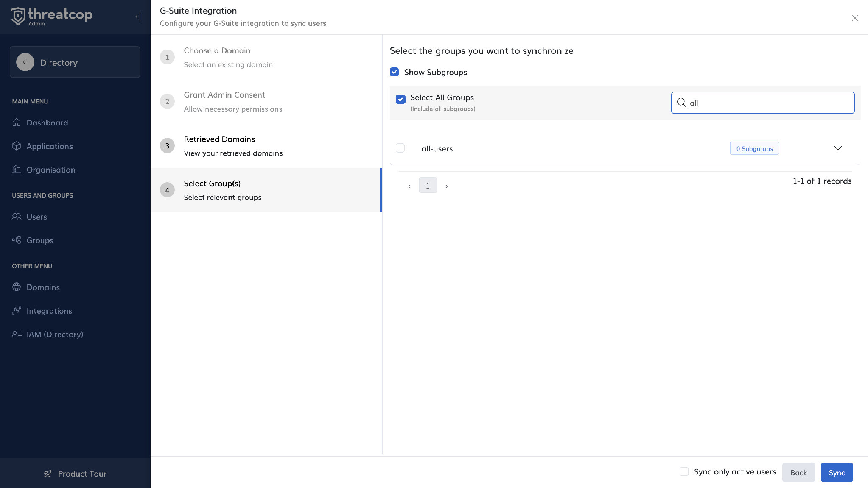Collapse the sidebar with the arrow icon
Screen dimensions: 868x488
137,17
